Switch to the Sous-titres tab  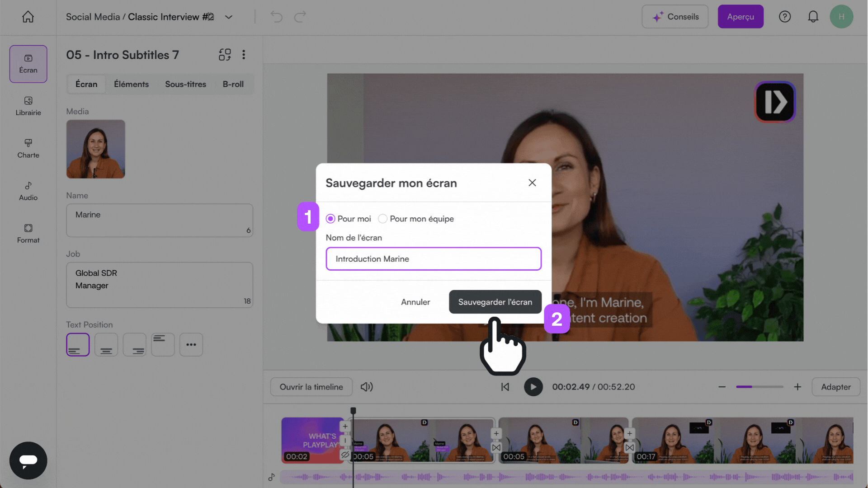click(x=185, y=84)
